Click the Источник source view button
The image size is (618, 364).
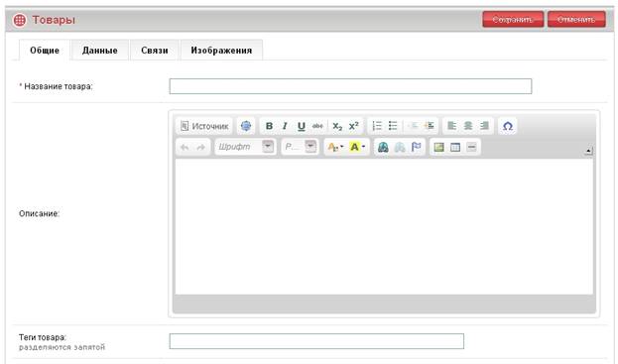click(204, 126)
